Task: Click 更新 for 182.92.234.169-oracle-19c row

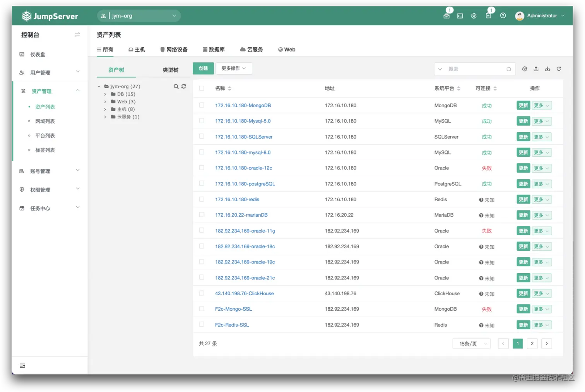Action: pos(523,262)
